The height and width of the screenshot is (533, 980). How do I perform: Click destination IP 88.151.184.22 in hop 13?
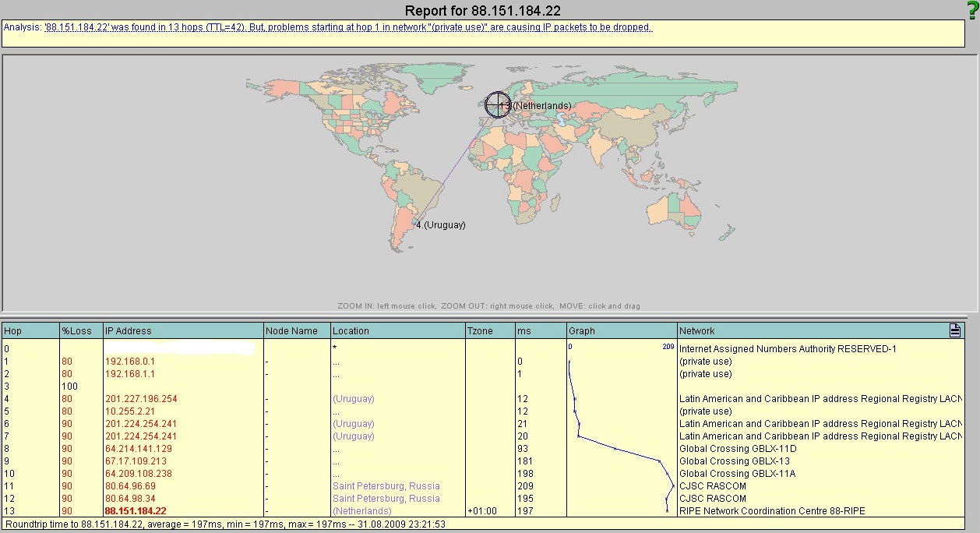[136, 511]
